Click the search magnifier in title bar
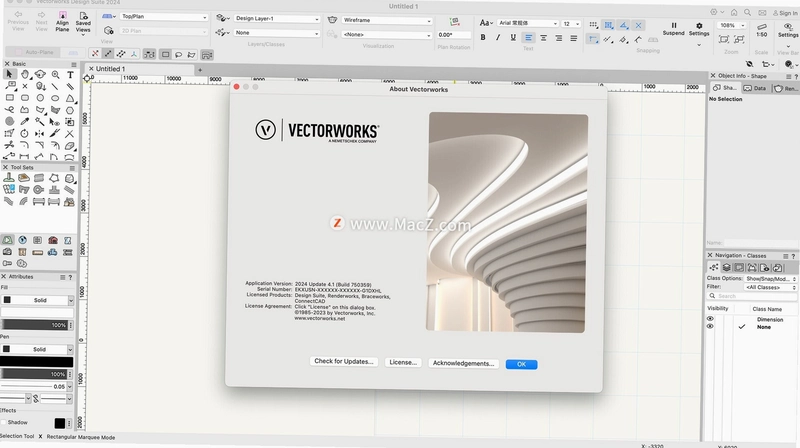 click(x=747, y=13)
